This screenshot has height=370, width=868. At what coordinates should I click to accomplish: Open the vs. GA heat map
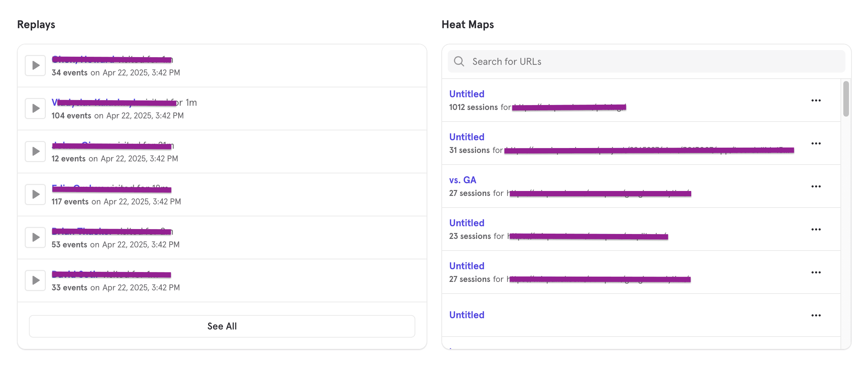463,180
